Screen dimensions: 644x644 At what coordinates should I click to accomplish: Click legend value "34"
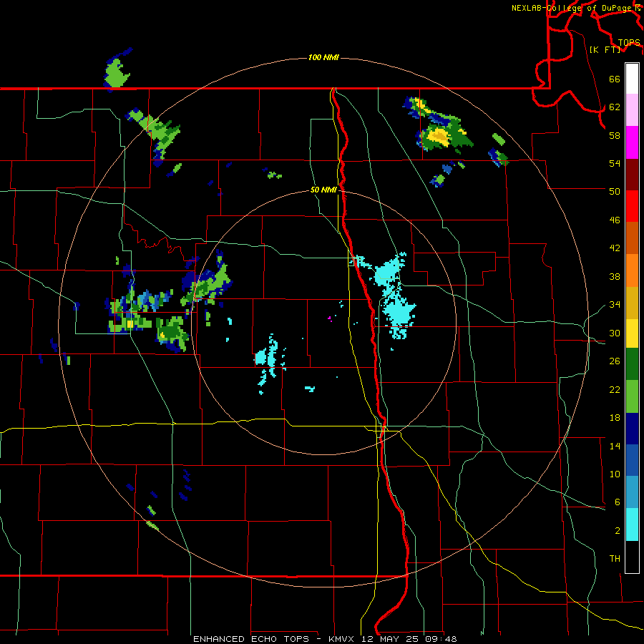click(615, 304)
